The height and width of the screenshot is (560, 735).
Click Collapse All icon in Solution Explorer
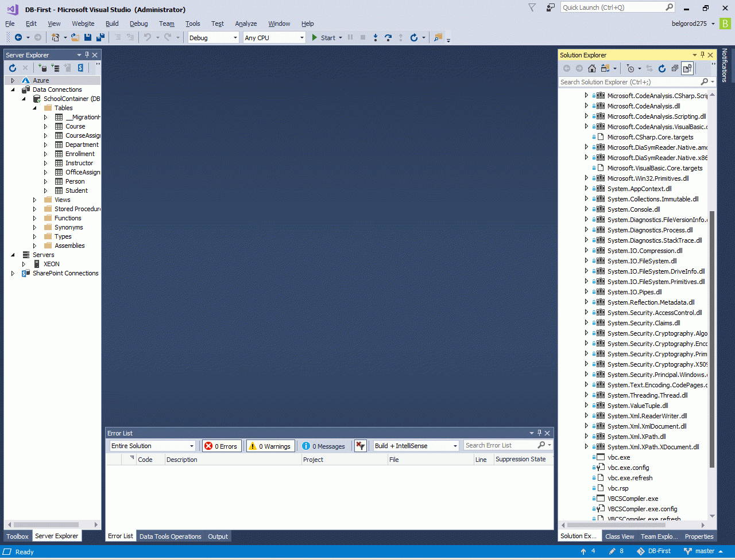click(675, 68)
